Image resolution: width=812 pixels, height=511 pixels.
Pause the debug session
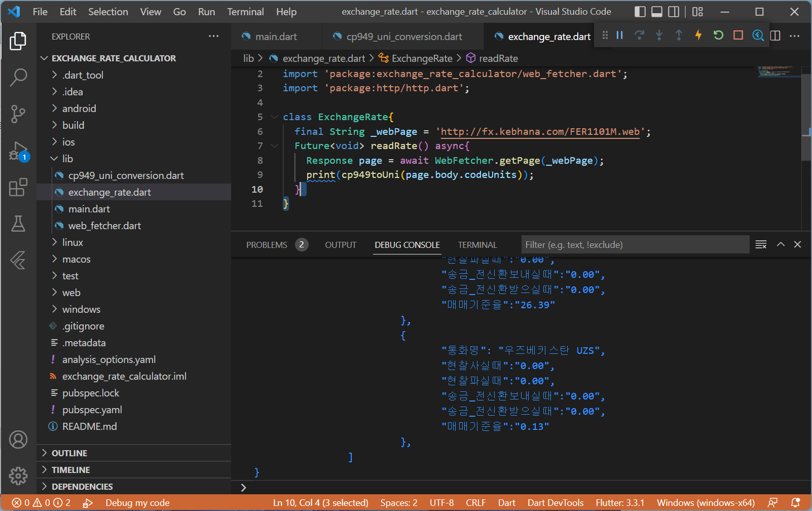(619, 35)
